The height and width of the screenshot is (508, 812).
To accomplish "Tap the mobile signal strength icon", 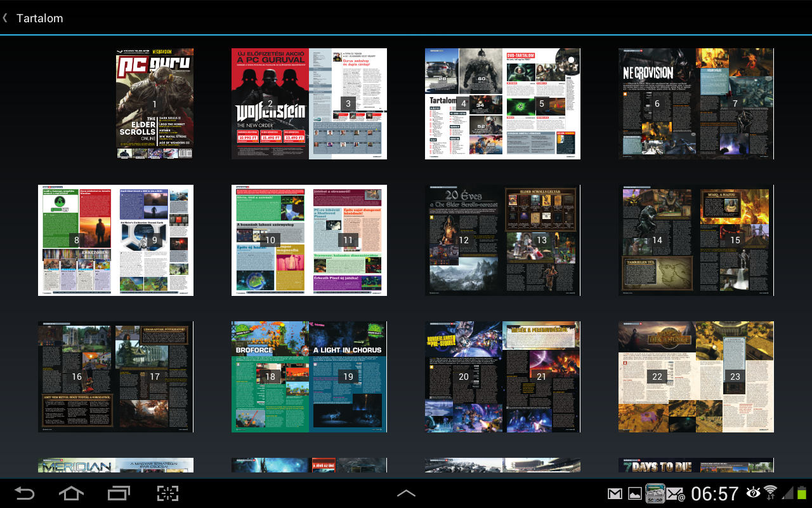I will point(787,493).
